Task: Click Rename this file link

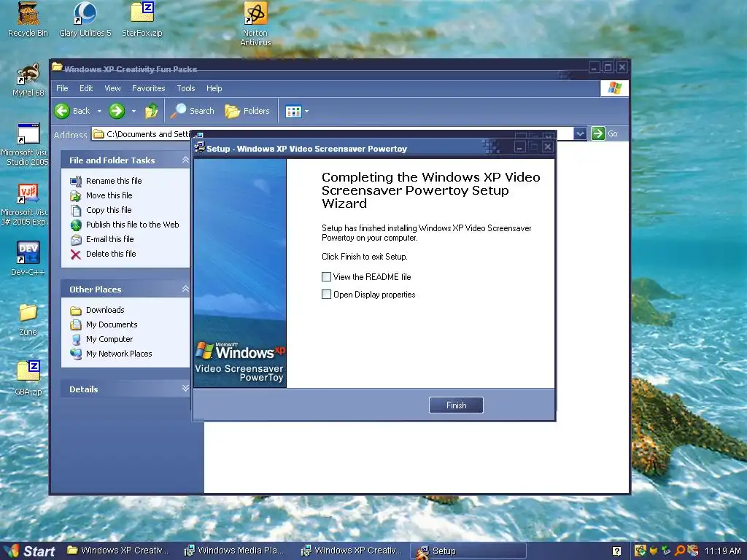Action: point(114,181)
